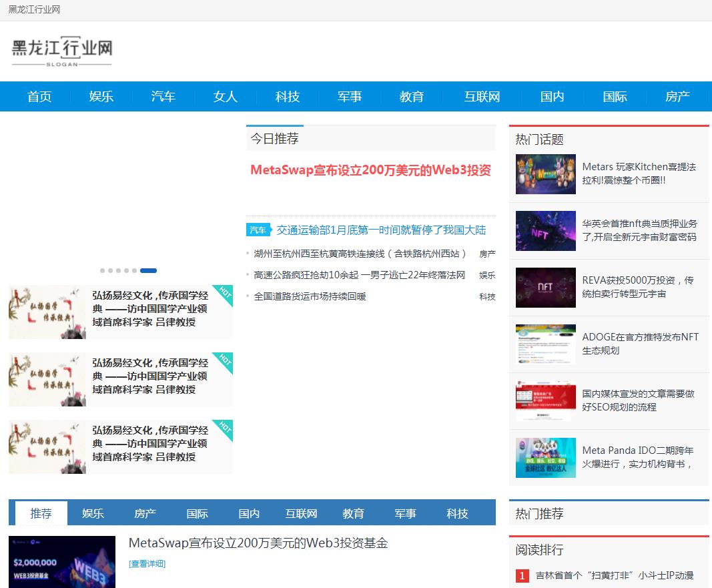Image resolution: width=712 pixels, height=588 pixels.
Task: Open Meta Panda IDO二期跨年 article
Action: point(638,457)
